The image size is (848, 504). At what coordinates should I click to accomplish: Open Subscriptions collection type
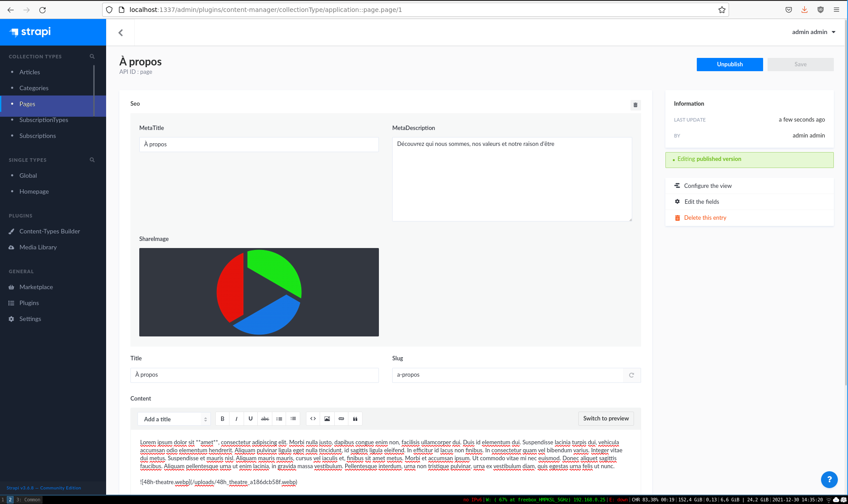pyautogui.click(x=38, y=136)
